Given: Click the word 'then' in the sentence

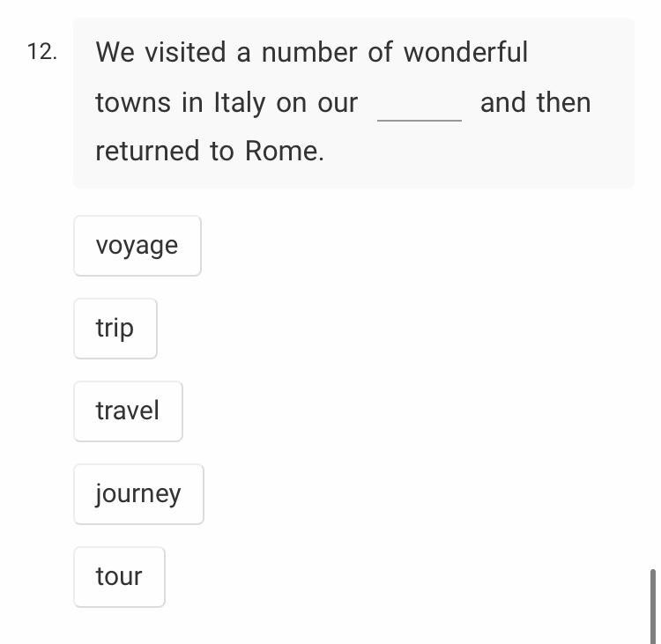Looking at the screenshot, I should [x=564, y=102].
